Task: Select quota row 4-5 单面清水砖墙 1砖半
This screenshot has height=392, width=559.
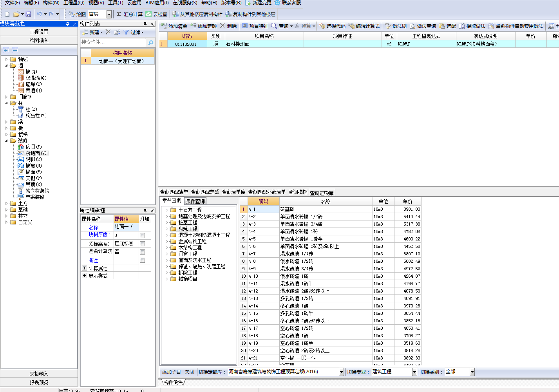Action: (x=330, y=239)
